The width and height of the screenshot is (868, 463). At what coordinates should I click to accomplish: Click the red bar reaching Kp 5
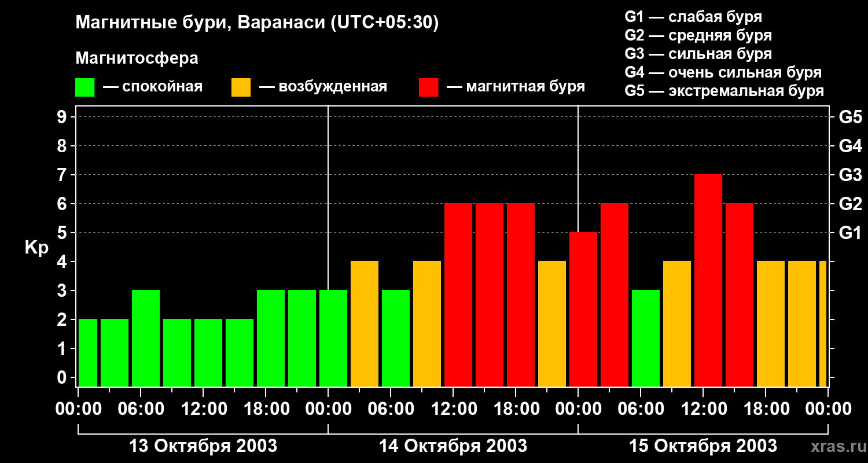pos(583,309)
